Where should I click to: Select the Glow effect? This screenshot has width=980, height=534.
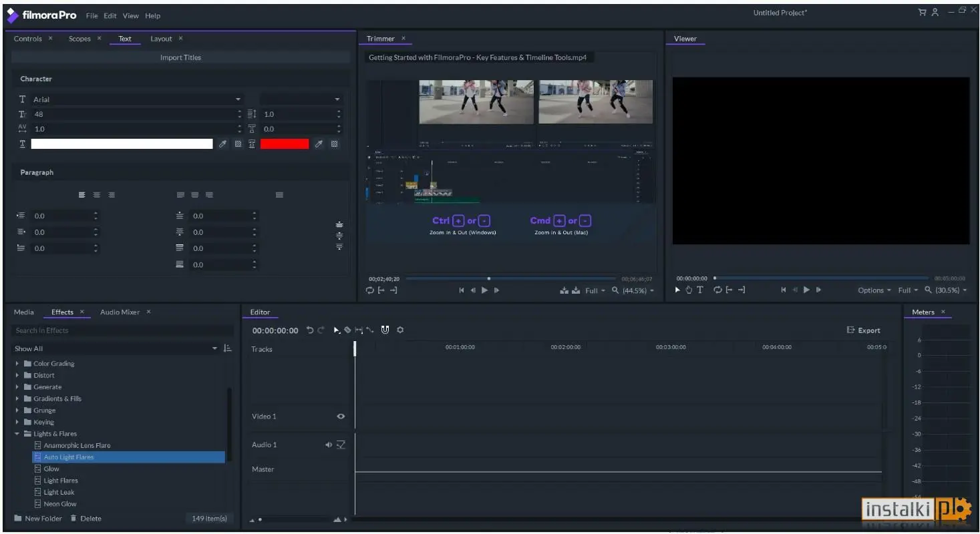(x=51, y=469)
